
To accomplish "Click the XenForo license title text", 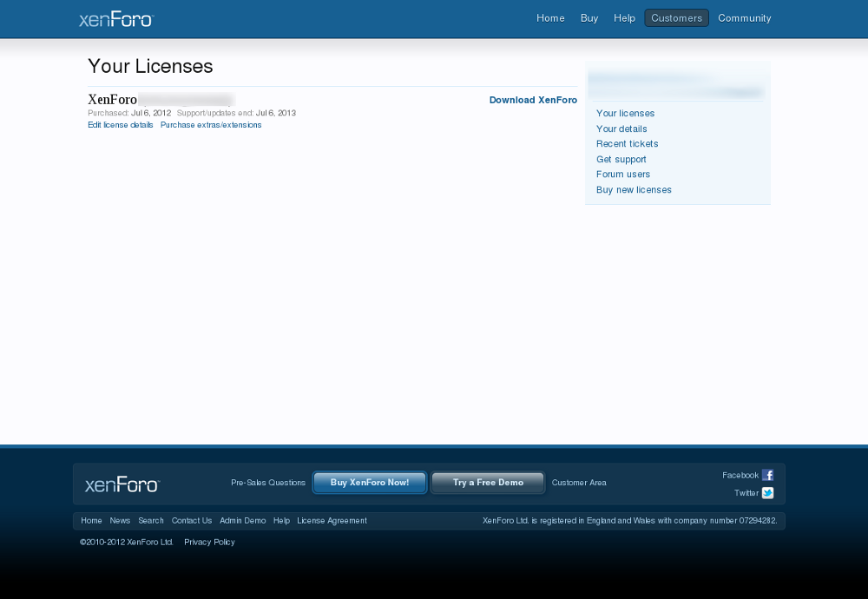I will click(x=112, y=100).
